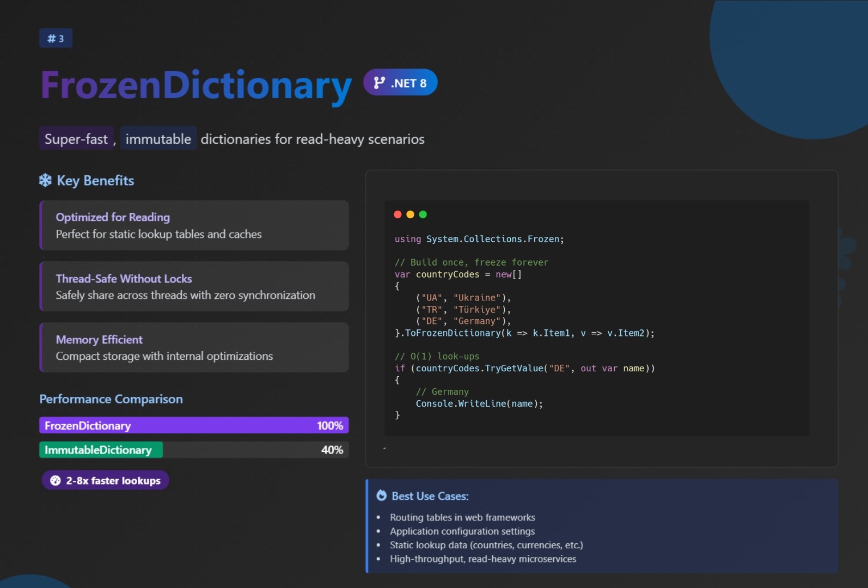The image size is (868, 588).
Task: Click the Super-fast highlighted tag
Action: 76,139
